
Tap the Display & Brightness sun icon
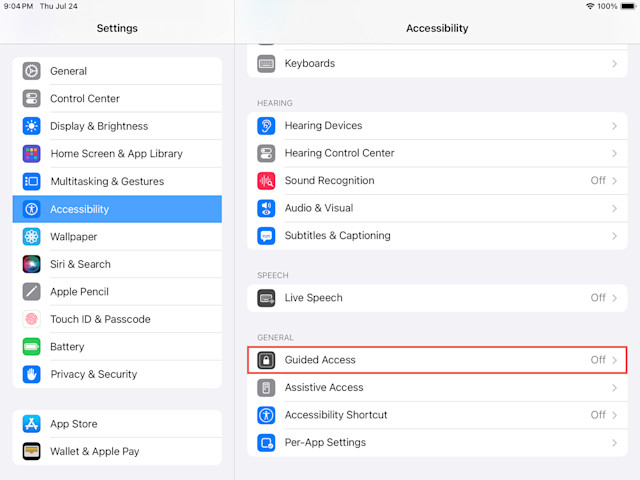(31, 126)
